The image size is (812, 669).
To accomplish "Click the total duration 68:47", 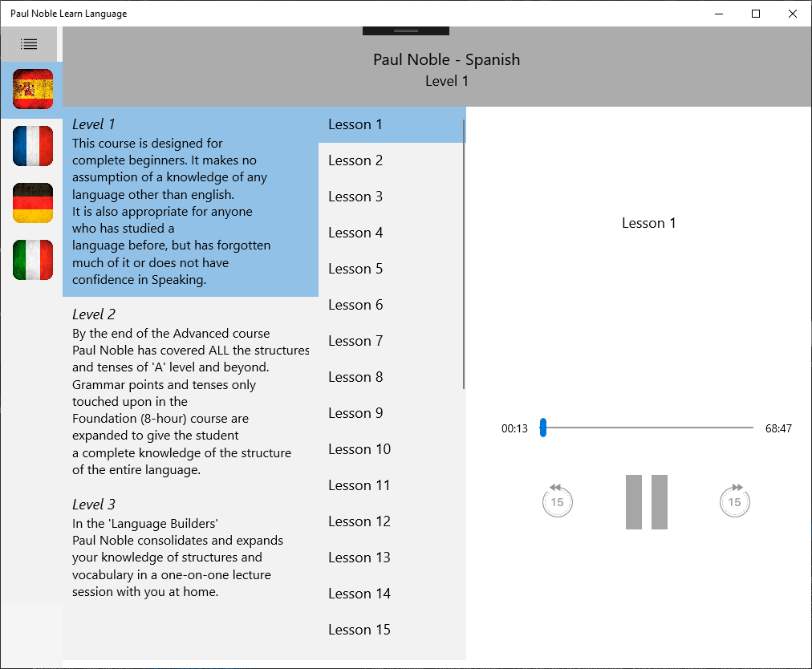I will (x=778, y=428).
